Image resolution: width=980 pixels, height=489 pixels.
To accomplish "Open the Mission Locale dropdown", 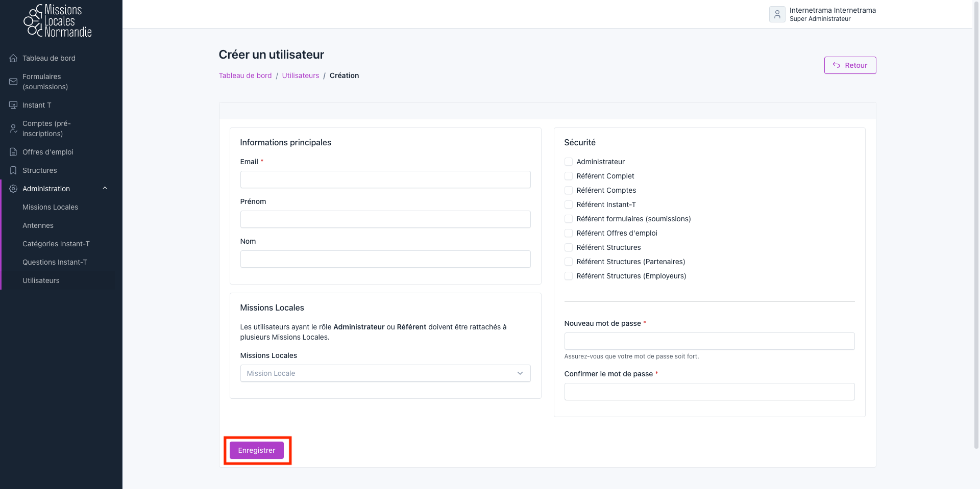I will pos(385,373).
